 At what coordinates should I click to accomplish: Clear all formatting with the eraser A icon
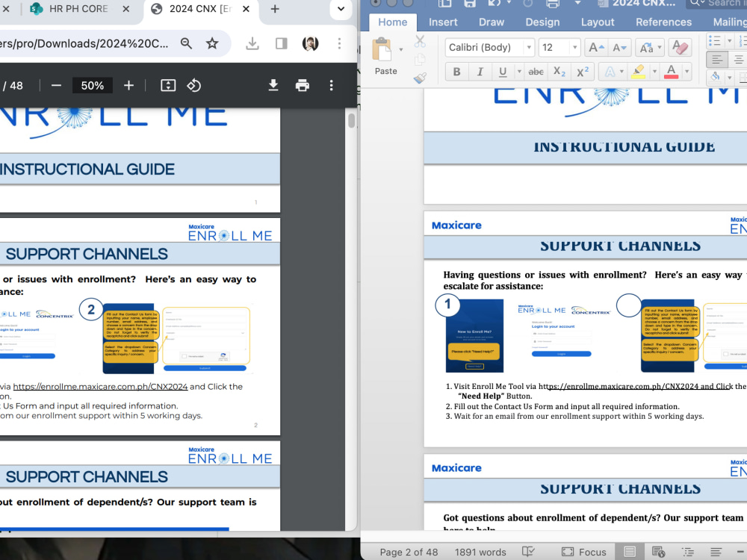tap(680, 48)
